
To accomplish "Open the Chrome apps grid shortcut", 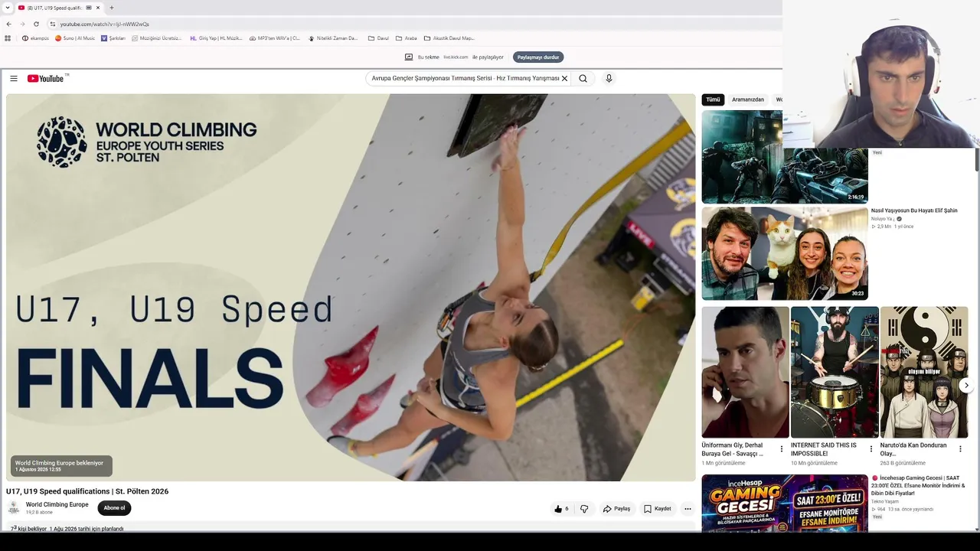I will (x=8, y=38).
